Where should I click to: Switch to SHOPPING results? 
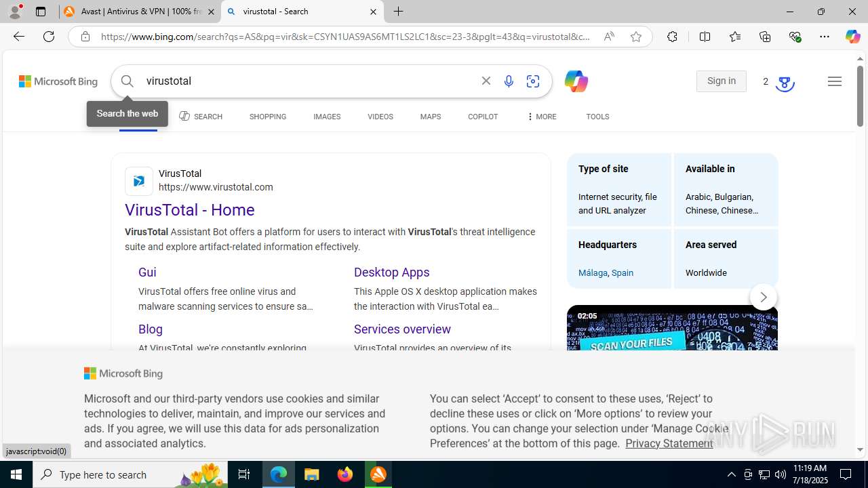268,117
